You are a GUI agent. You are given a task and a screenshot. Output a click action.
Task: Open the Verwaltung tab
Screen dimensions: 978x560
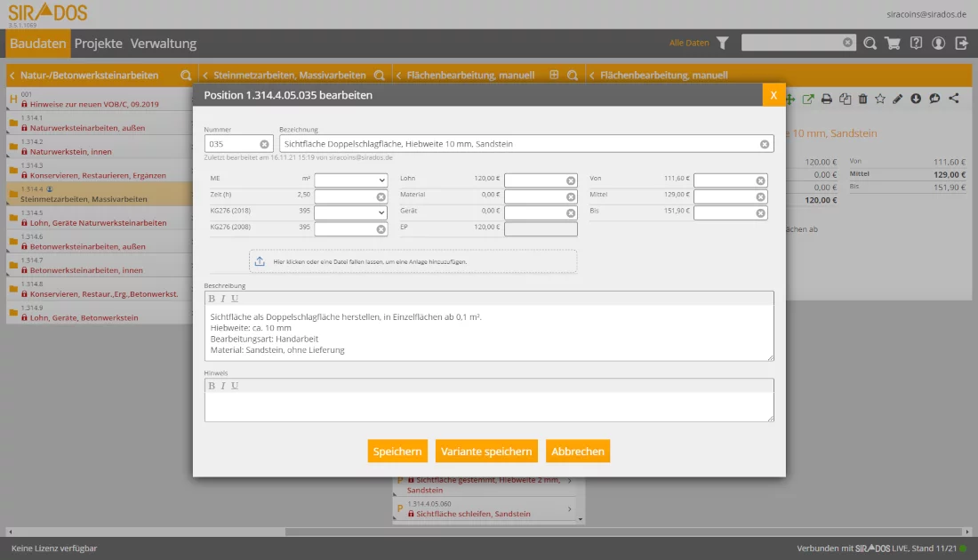(x=163, y=44)
